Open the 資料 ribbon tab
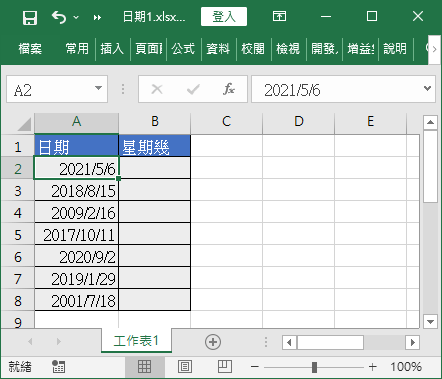 (x=218, y=49)
